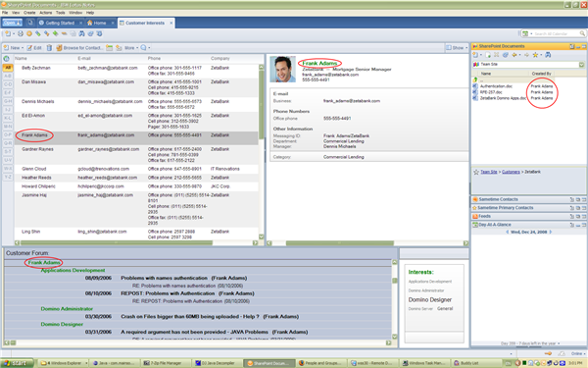
Task: Click the favorites star in the SharePoint Documents toolbar
Action: pos(535,55)
